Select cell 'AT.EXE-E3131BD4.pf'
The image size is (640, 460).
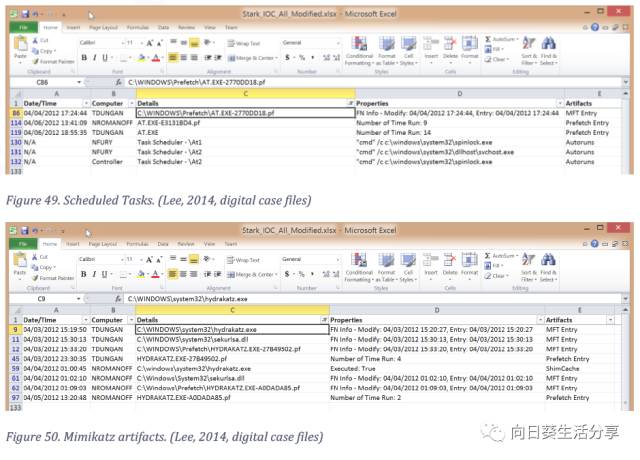245,123
